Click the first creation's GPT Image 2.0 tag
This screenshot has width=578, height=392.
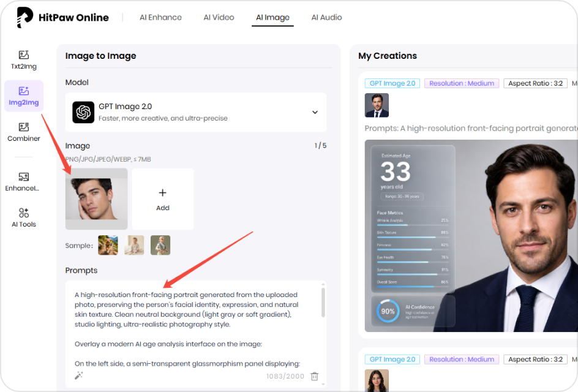point(392,83)
